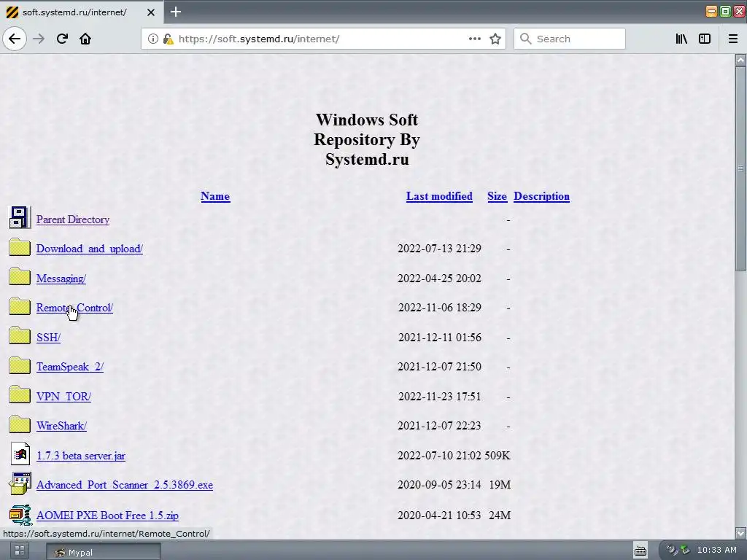The width and height of the screenshot is (747, 560).
Task: Click folder icon beside Download_and_upload/
Action: tap(20, 246)
